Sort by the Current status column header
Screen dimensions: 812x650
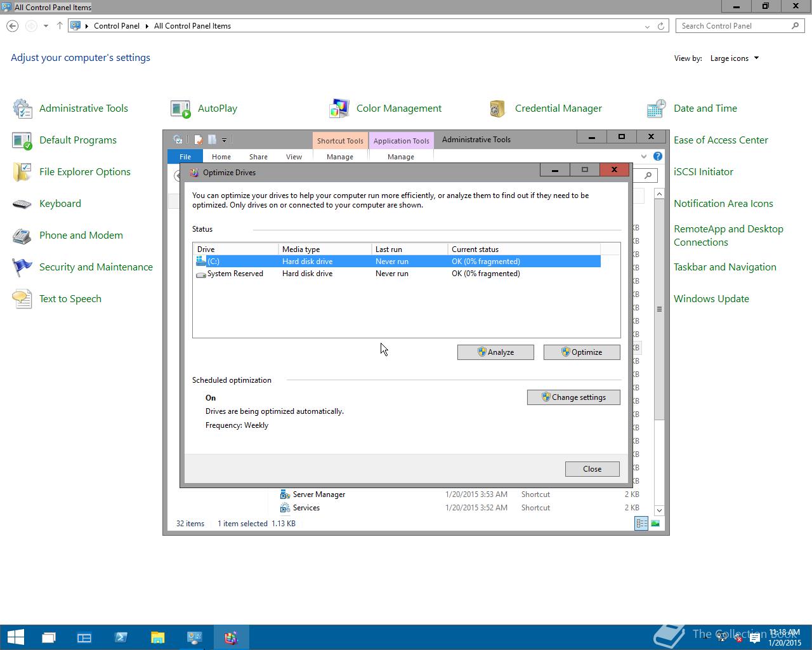(x=524, y=249)
